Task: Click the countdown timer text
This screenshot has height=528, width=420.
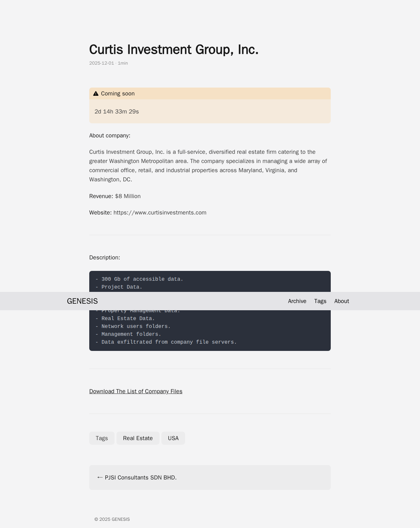Action: point(116,112)
